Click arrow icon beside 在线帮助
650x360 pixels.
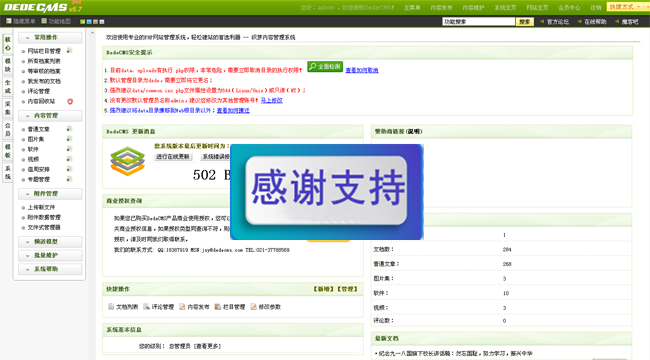point(579,22)
